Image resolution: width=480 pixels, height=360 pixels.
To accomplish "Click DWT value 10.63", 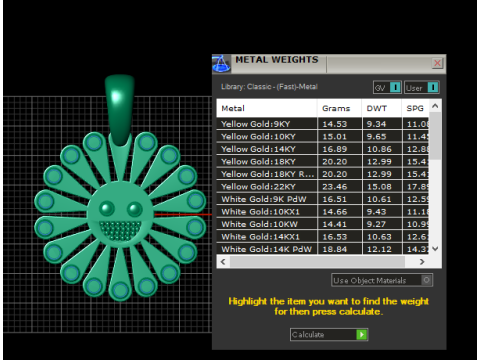I will click(379, 237).
